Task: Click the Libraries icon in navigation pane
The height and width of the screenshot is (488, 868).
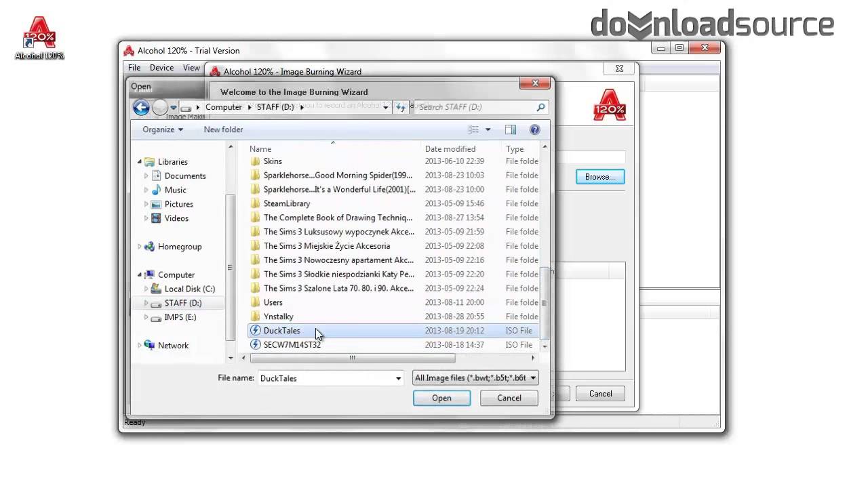Action: [149, 162]
